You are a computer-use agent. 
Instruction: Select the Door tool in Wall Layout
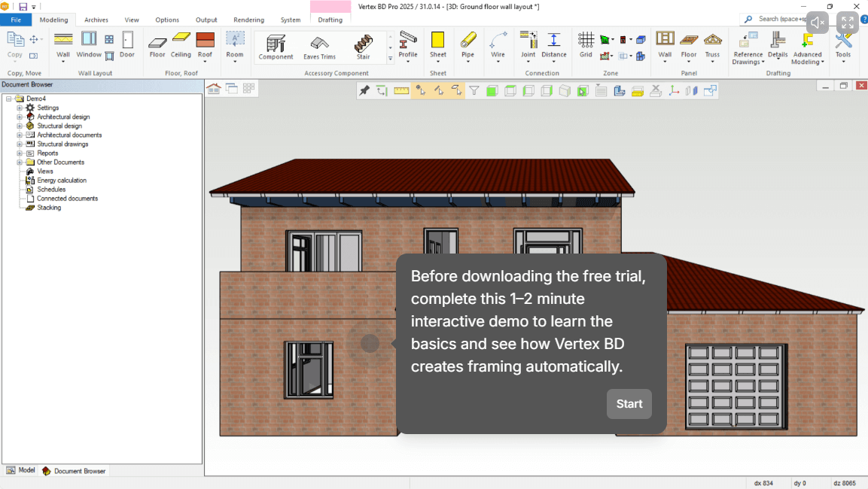(127, 44)
